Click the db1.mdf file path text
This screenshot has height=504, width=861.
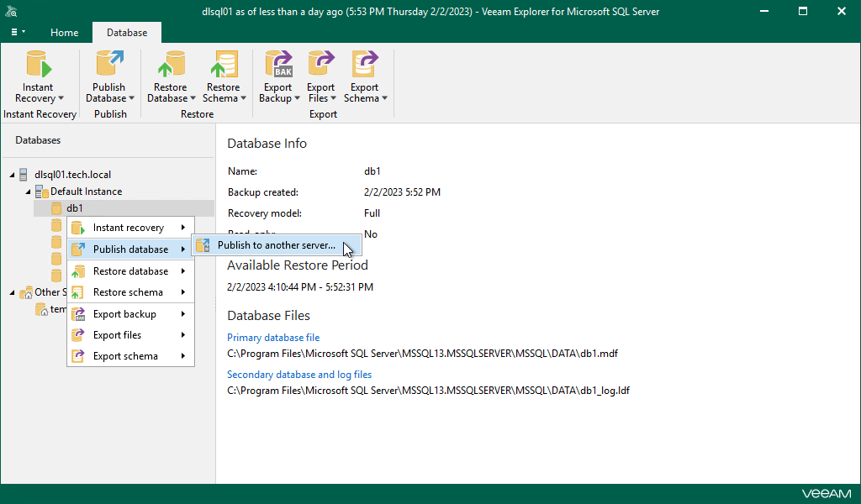[x=422, y=354]
